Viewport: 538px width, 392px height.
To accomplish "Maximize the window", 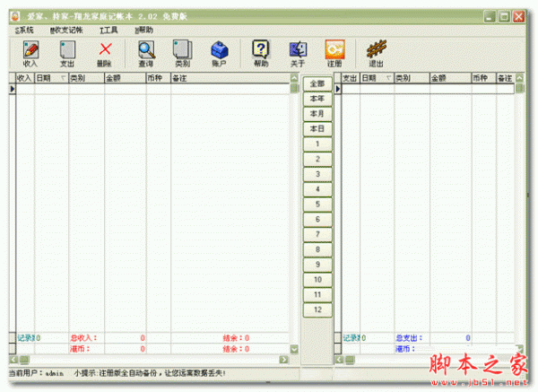I will [504, 16].
